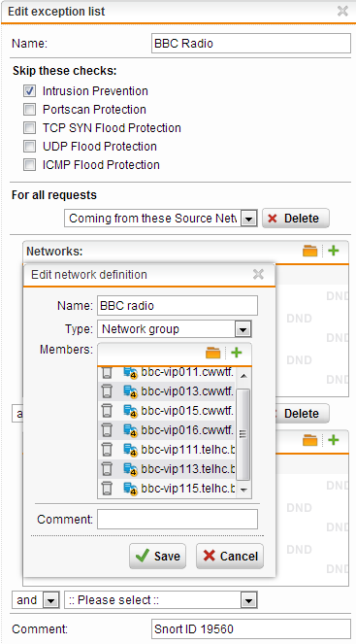Toggle ICMP Flood Protection checkbox
The image size is (356, 644).
tap(29, 165)
